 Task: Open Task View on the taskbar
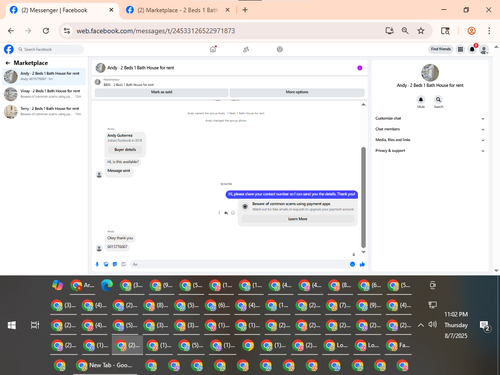[35, 325]
